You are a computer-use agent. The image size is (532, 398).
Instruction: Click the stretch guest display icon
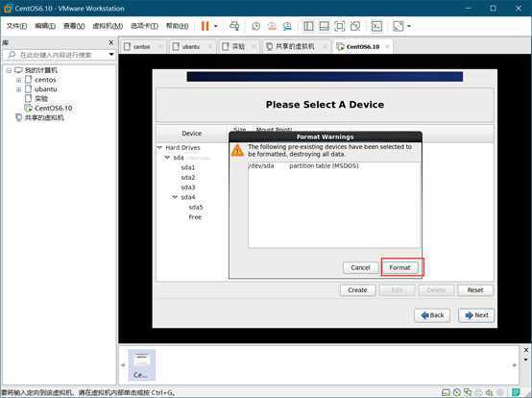pyautogui.click(x=399, y=26)
